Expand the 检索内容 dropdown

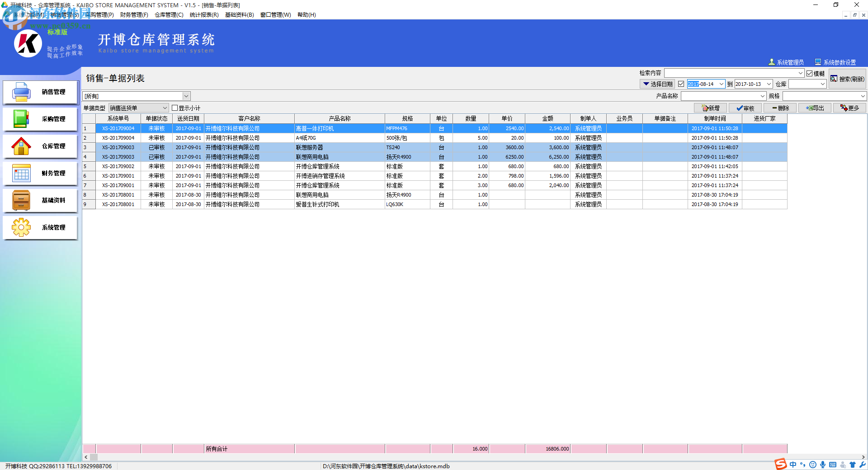(800, 73)
